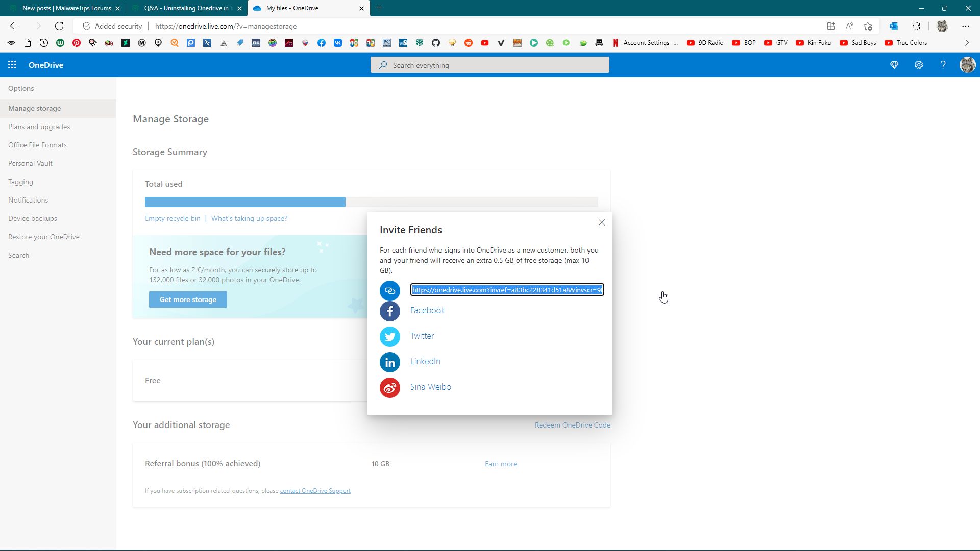Expand the bookmarks bar overflow chevron
Screen dimensions: 980x551
(967, 43)
